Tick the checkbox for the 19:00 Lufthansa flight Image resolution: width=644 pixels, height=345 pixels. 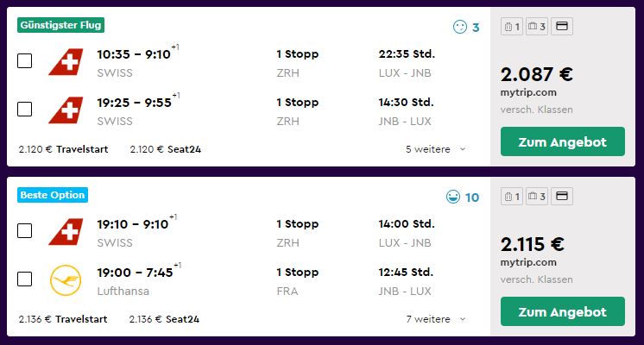[25, 279]
